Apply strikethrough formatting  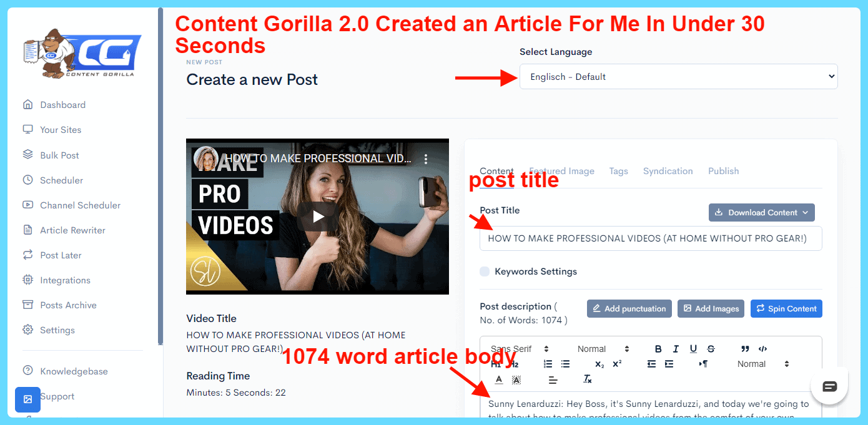pyautogui.click(x=711, y=349)
